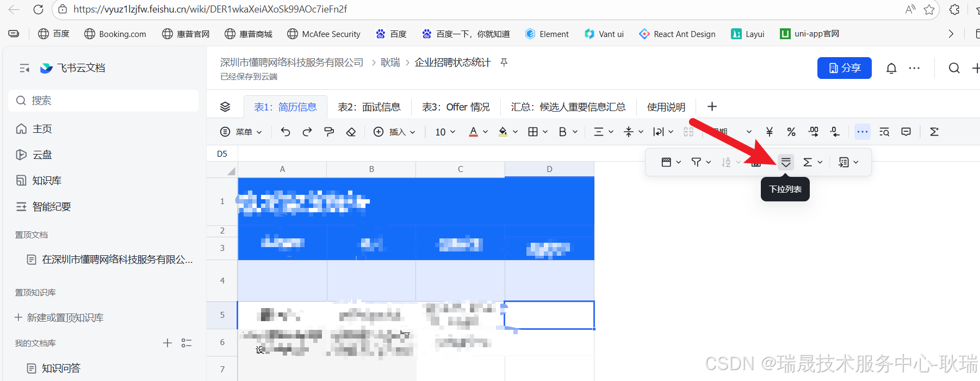The height and width of the screenshot is (381, 980).
Task: Click the text wrap icon
Action: (x=659, y=132)
